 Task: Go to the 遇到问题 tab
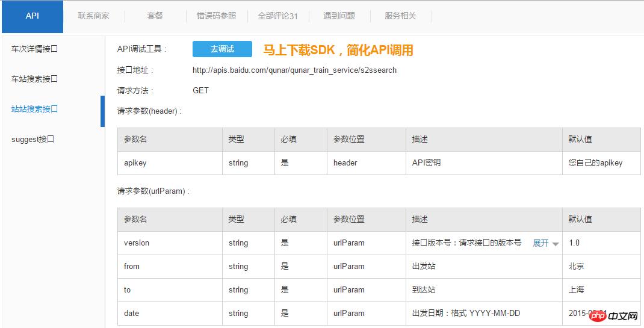[339, 16]
